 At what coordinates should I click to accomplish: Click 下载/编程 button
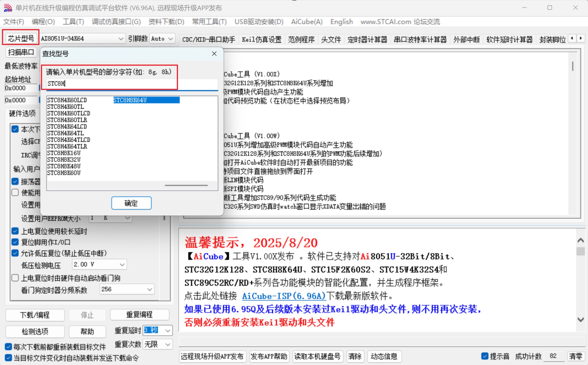click(x=35, y=315)
